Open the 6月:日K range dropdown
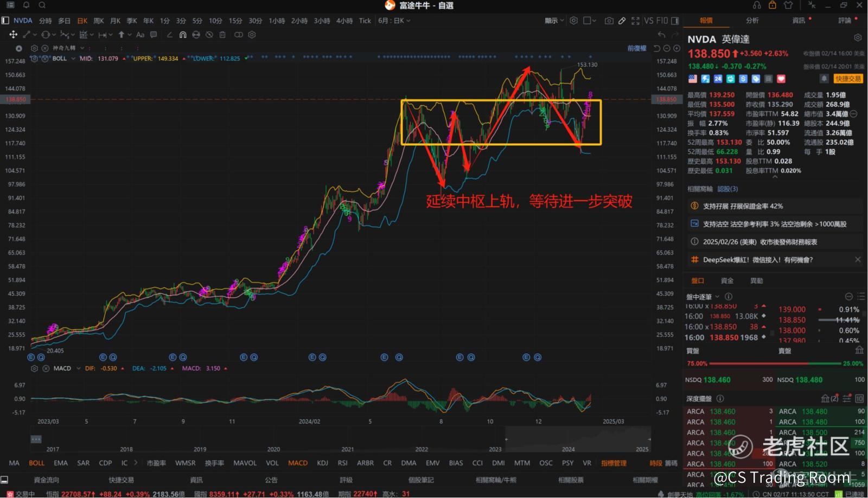868x498 pixels. [x=394, y=21]
